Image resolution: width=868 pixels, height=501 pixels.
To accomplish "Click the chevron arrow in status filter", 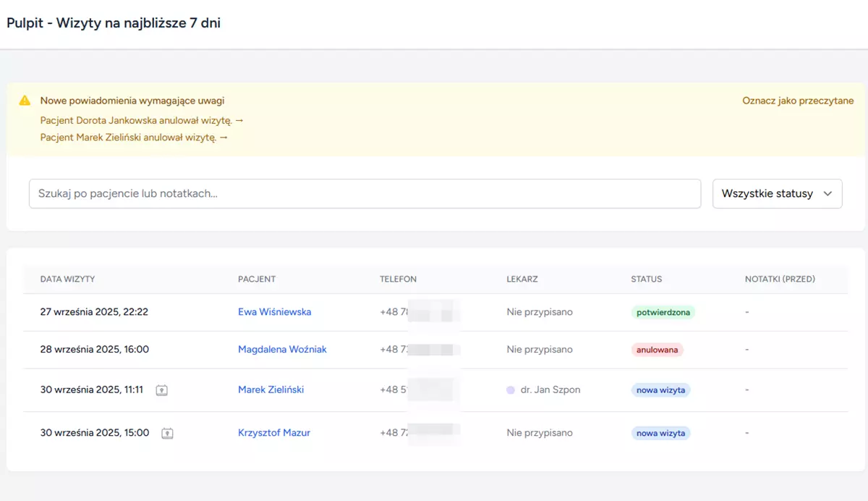I will pyautogui.click(x=827, y=194).
